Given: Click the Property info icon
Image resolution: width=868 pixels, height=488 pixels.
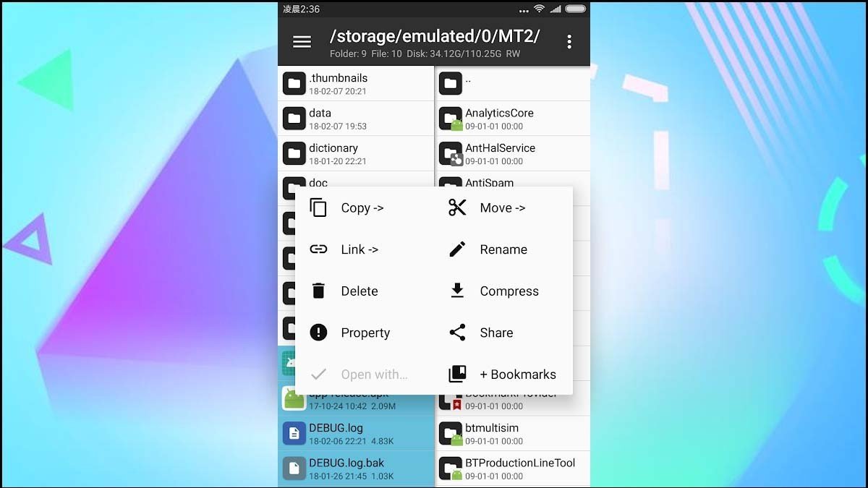Looking at the screenshot, I should [318, 333].
